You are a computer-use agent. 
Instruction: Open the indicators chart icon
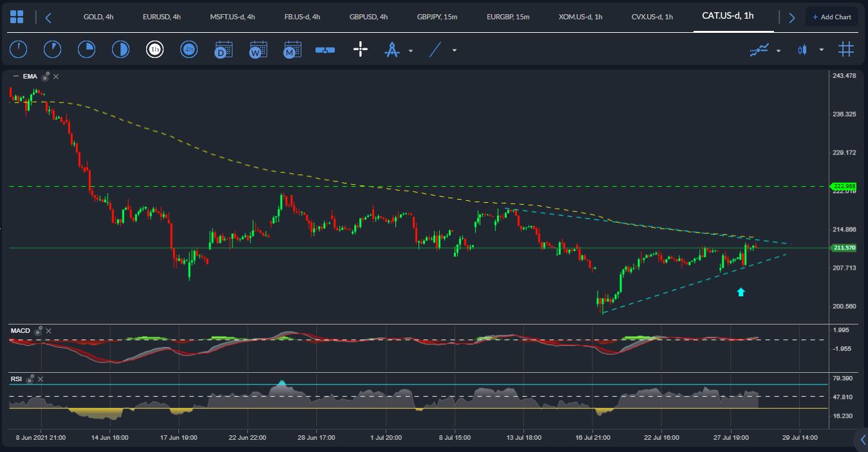click(x=759, y=50)
